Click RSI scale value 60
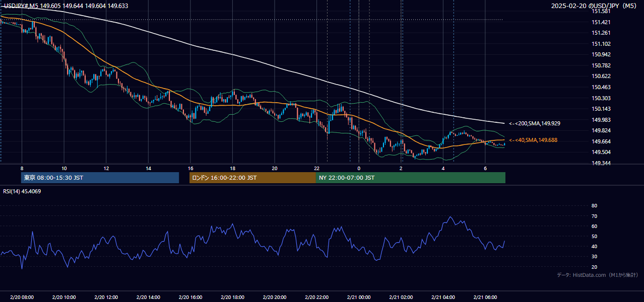This screenshot has width=644, height=302. [594, 226]
